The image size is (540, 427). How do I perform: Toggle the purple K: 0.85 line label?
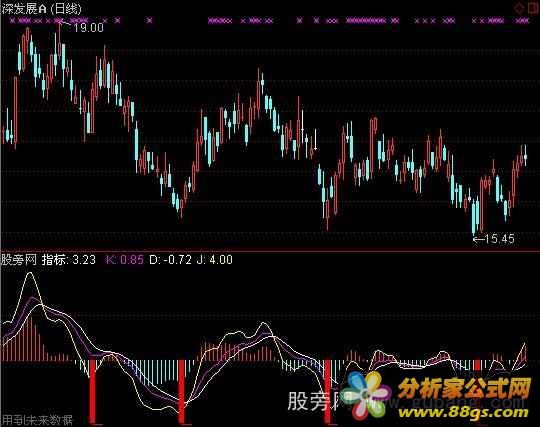pyautogui.click(x=124, y=260)
